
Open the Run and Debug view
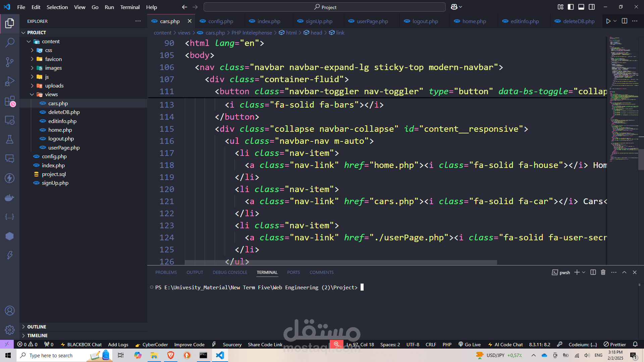point(10,81)
